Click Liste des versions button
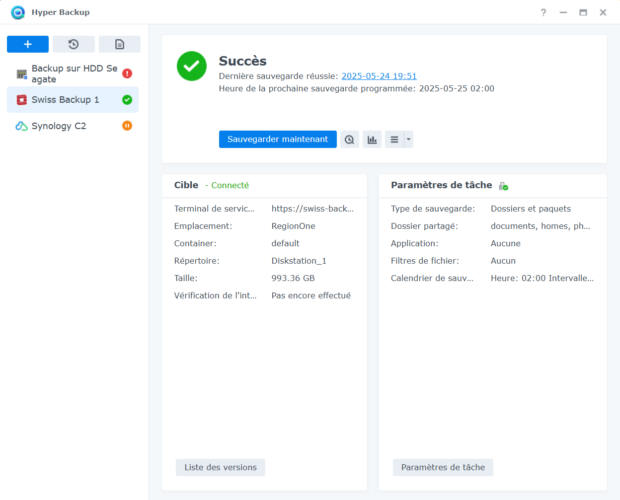The width and height of the screenshot is (620, 500). tap(220, 467)
